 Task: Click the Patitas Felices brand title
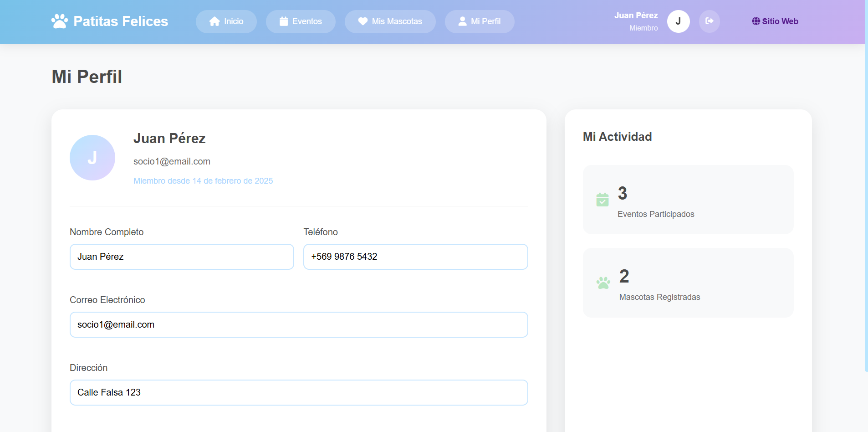point(121,21)
